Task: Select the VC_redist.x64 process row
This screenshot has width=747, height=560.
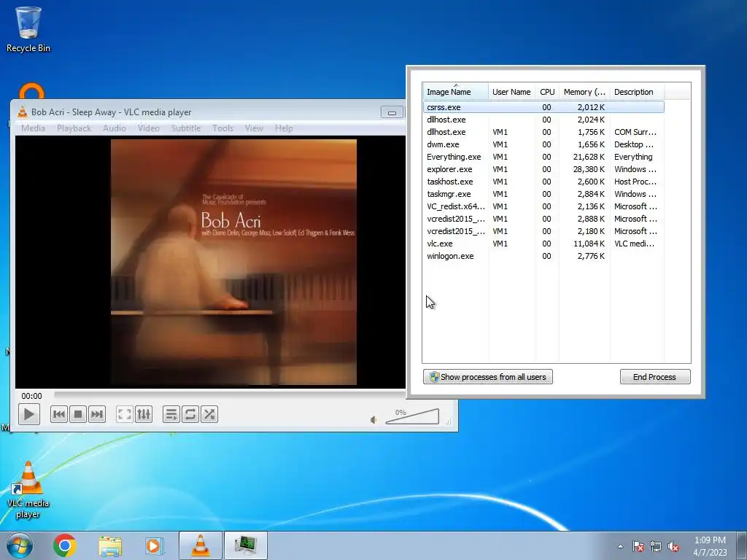Action: coord(543,206)
